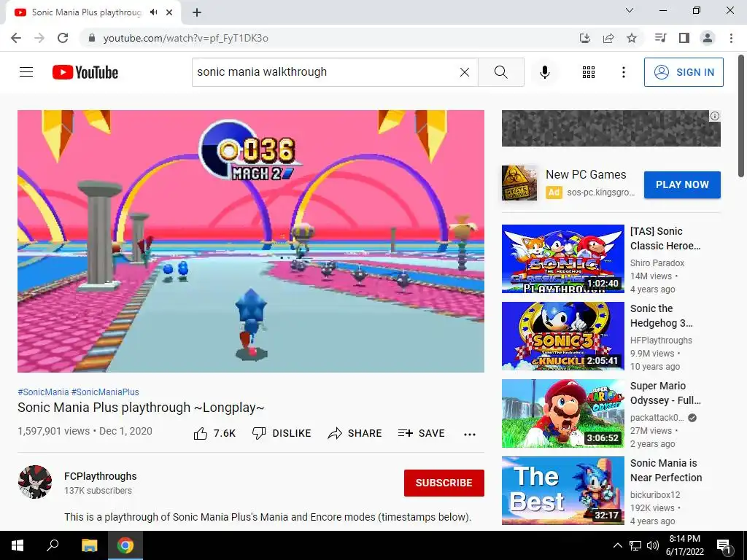Save the video to a playlist
The height and width of the screenshot is (560, 747).
coord(421,433)
